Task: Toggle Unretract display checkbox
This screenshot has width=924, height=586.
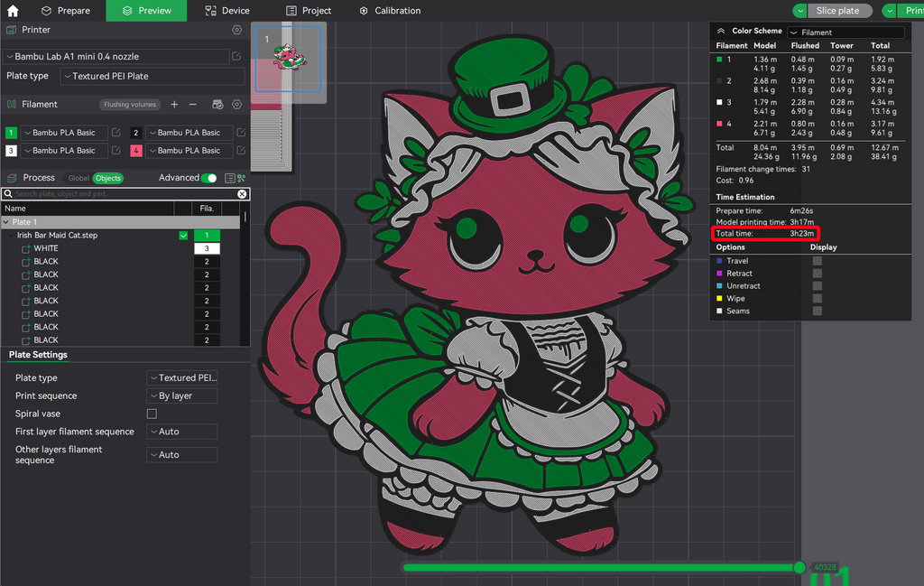Action: [x=818, y=286]
